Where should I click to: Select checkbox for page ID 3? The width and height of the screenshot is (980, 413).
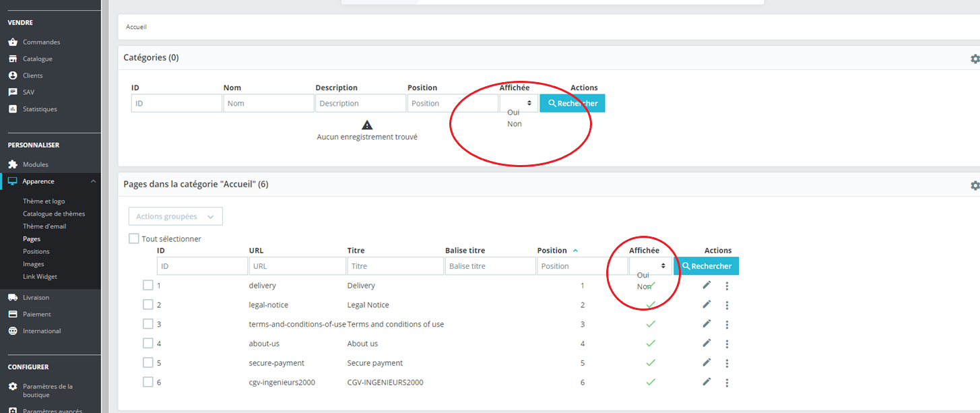click(148, 324)
